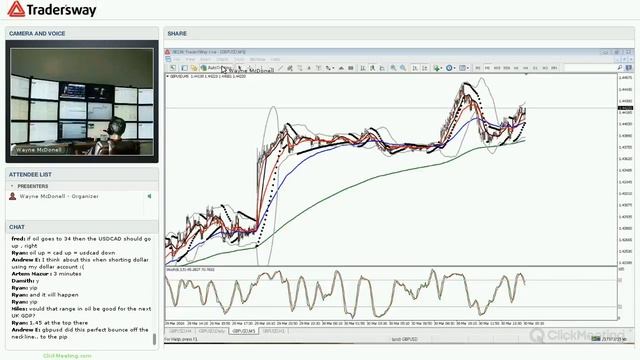The image size is (640, 360).
Task: Click the Stoch indicator label
Action: (190, 269)
